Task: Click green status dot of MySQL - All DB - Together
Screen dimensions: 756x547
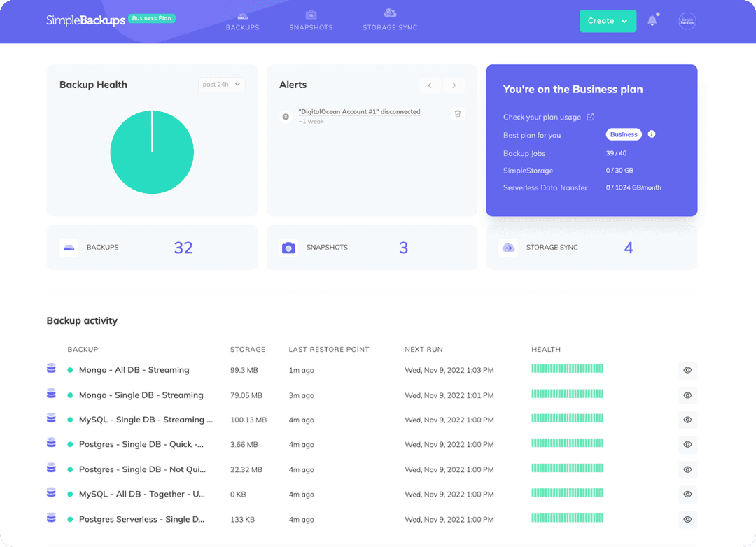Action: pyautogui.click(x=70, y=494)
